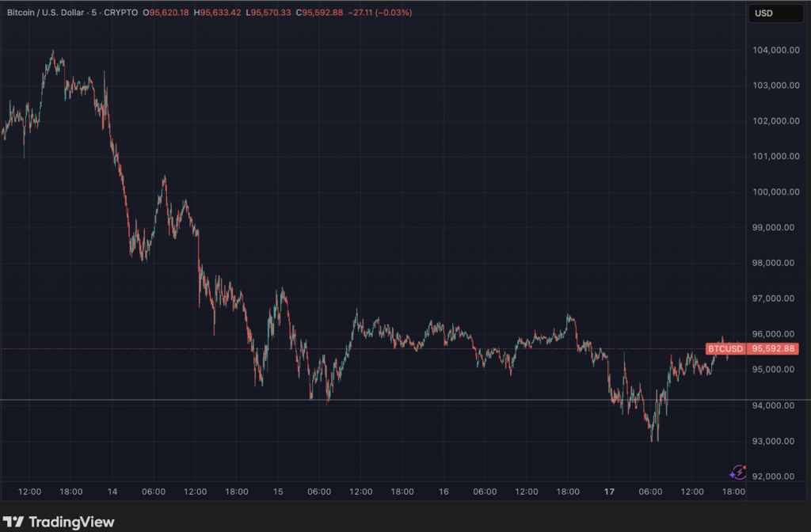Select the high value 95,633.42
Viewport: 811px width, 532px height.
(218, 13)
